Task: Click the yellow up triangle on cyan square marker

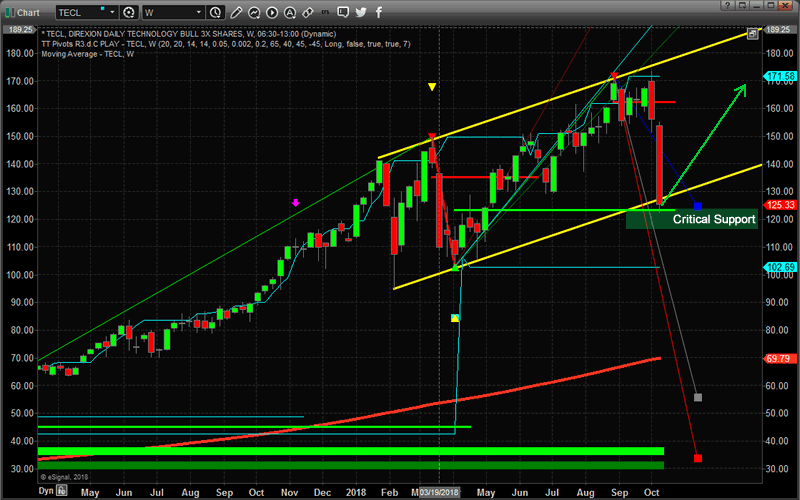Action: (x=455, y=318)
